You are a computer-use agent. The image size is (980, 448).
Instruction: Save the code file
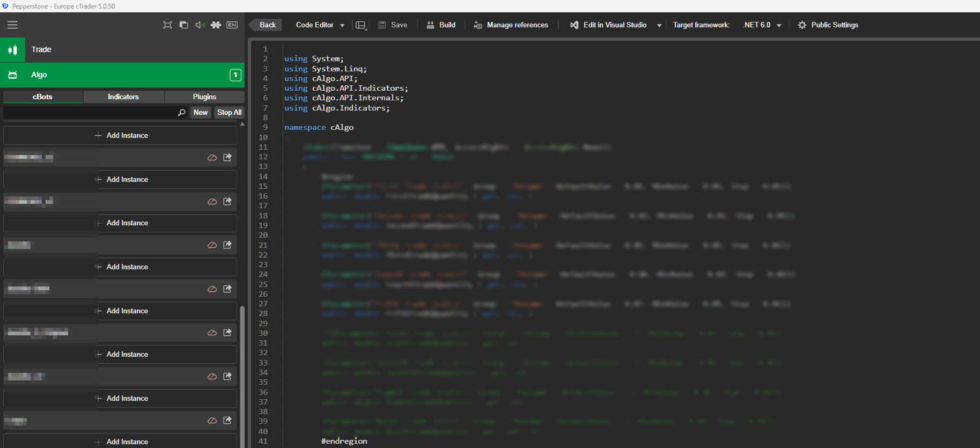[x=393, y=25]
